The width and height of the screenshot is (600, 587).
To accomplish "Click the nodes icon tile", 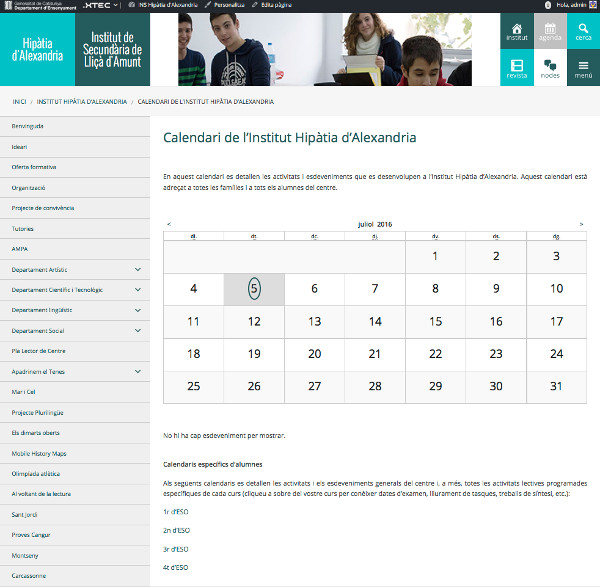I will 549,68.
